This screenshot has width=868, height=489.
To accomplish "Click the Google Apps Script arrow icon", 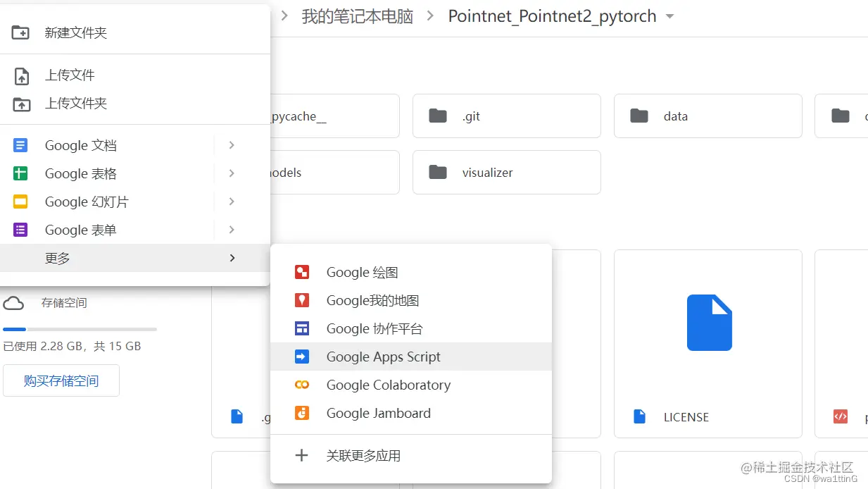I will click(x=302, y=357).
